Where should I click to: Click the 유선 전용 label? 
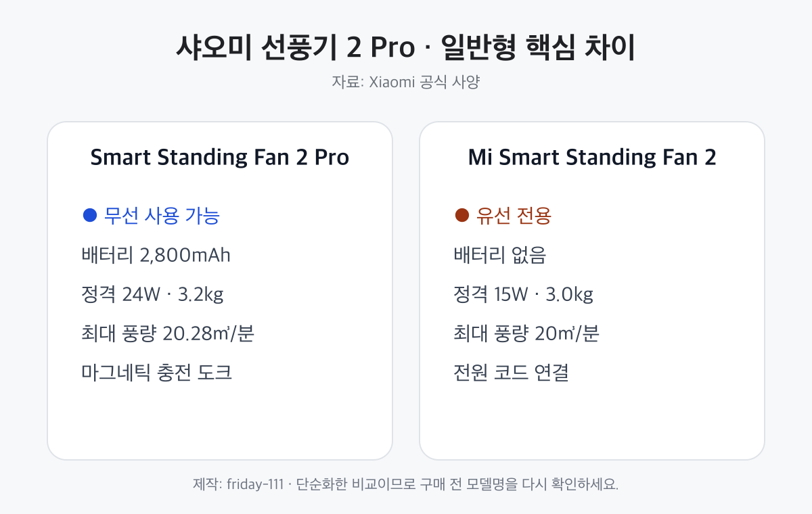tap(514, 216)
